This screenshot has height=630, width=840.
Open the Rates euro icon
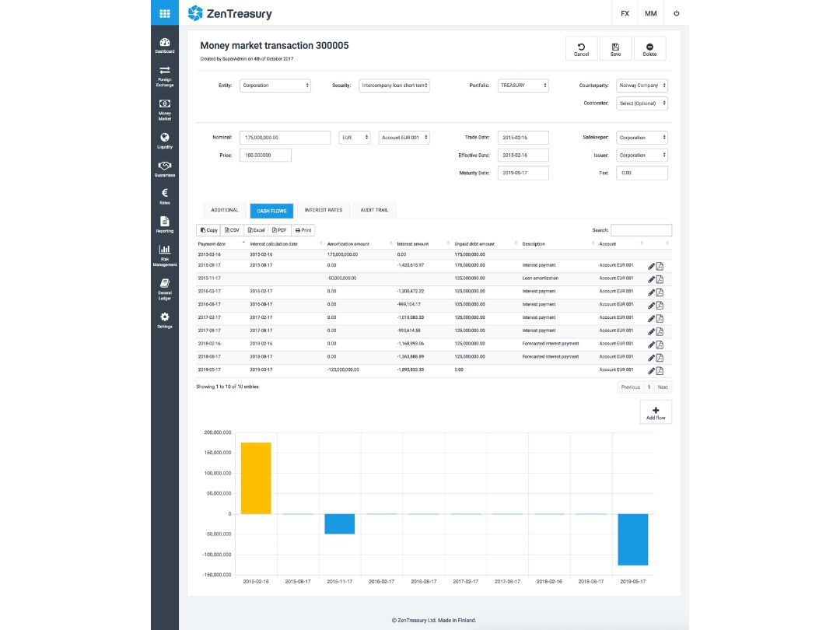pyautogui.click(x=164, y=196)
